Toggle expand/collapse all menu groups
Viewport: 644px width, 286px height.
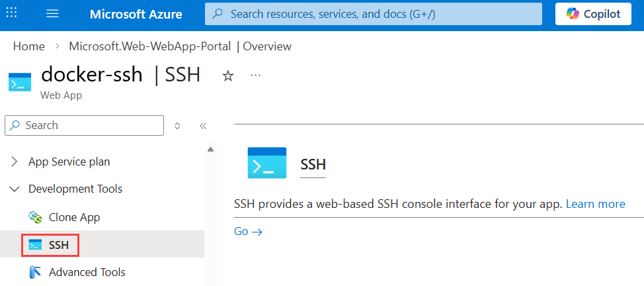(x=177, y=126)
